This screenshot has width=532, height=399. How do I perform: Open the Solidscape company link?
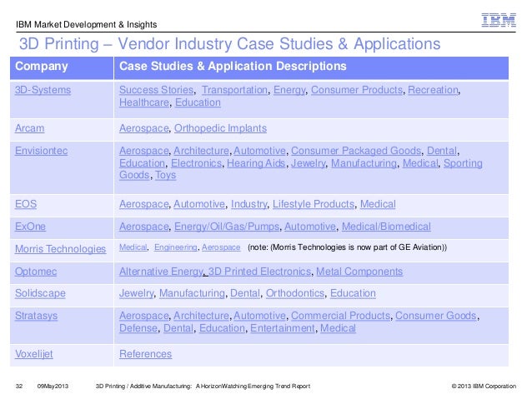click(40, 293)
